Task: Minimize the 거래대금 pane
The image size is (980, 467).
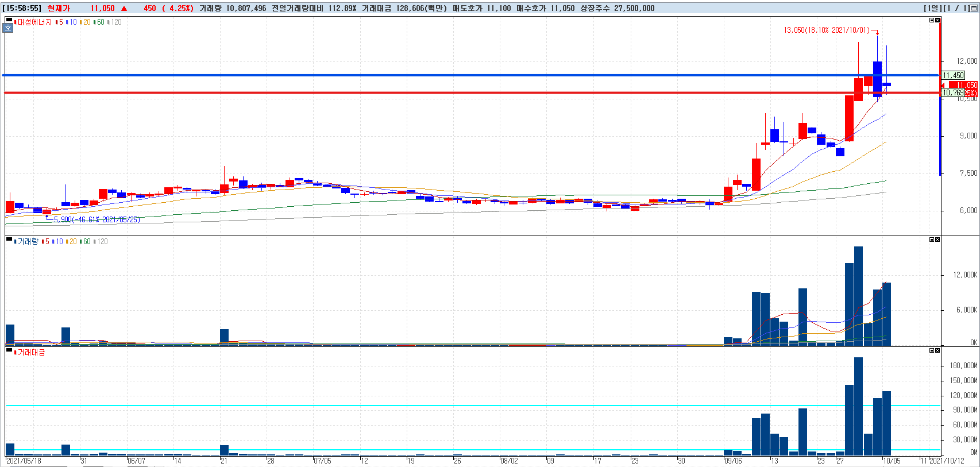Action: click(x=932, y=350)
